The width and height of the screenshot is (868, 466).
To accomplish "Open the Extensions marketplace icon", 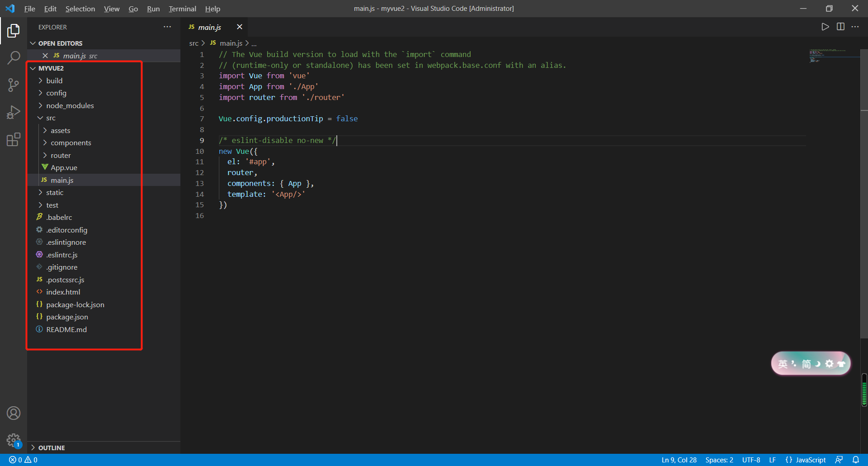I will coord(13,139).
